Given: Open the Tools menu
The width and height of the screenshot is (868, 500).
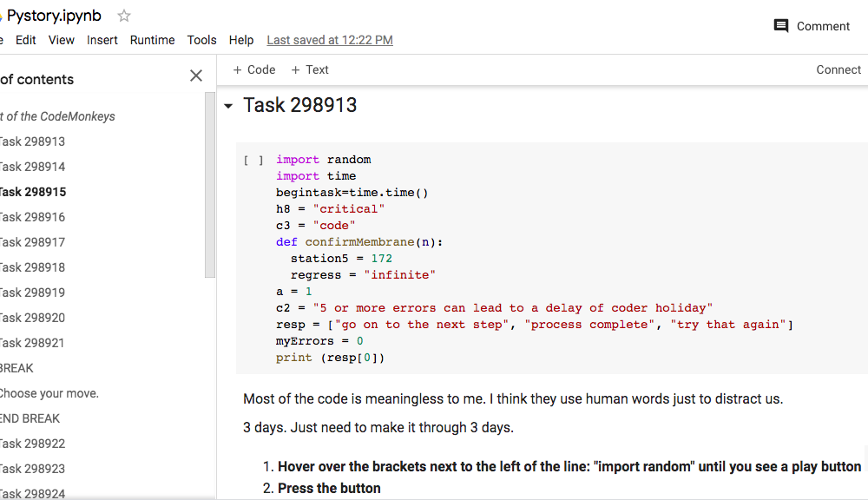Looking at the screenshot, I should point(201,40).
